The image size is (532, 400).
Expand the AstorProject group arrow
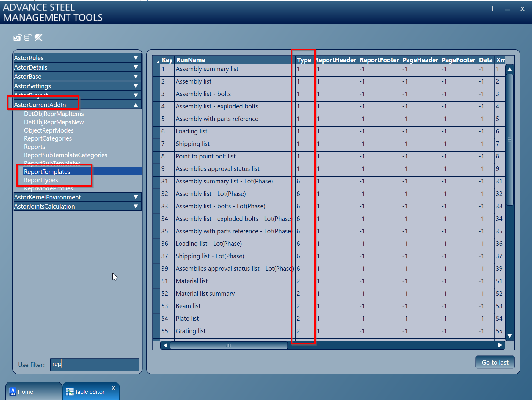pyautogui.click(x=136, y=95)
